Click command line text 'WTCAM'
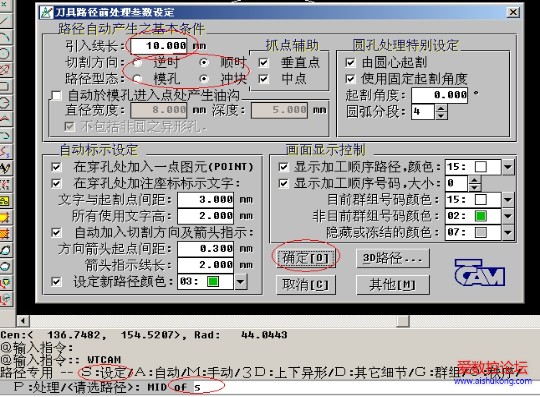540x397 pixels. [x=104, y=359]
